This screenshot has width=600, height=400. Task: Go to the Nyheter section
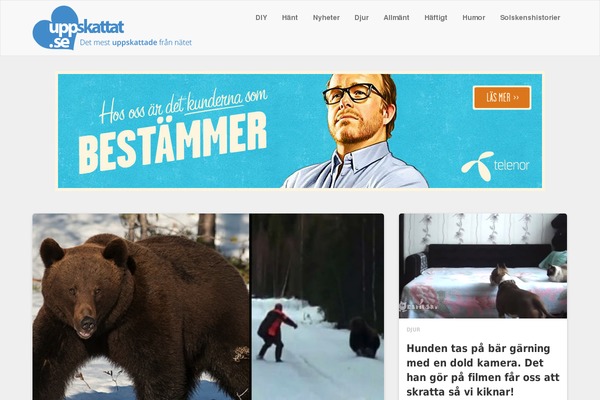click(326, 18)
